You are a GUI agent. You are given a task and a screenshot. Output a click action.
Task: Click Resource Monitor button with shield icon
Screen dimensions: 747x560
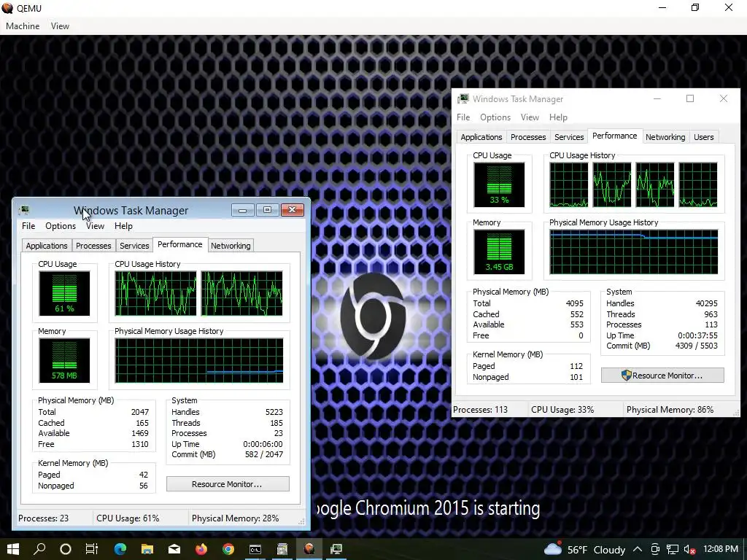point(662,376)
